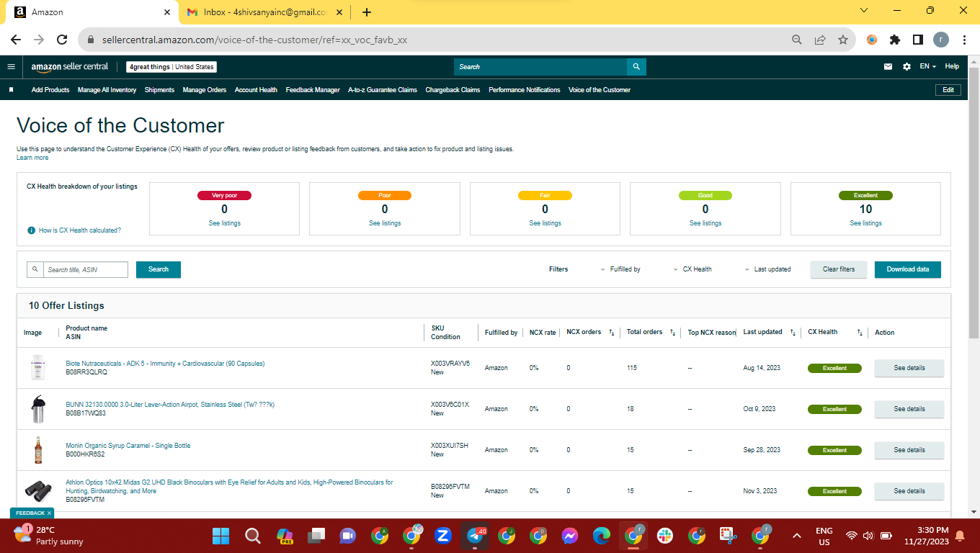Open the messages envelope icon
The height and width of the screenshot is (553, 980).
[x=888, y=67]
